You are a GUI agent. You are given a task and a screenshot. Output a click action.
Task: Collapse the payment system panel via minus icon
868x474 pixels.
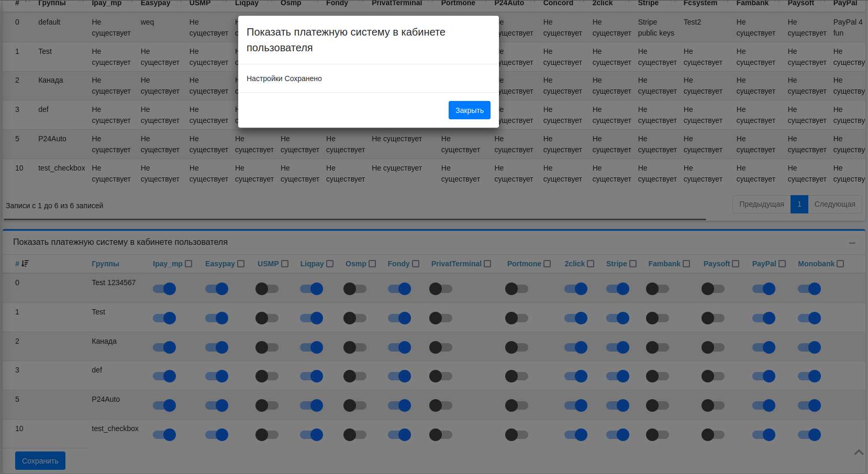click(x=852, y=243)
